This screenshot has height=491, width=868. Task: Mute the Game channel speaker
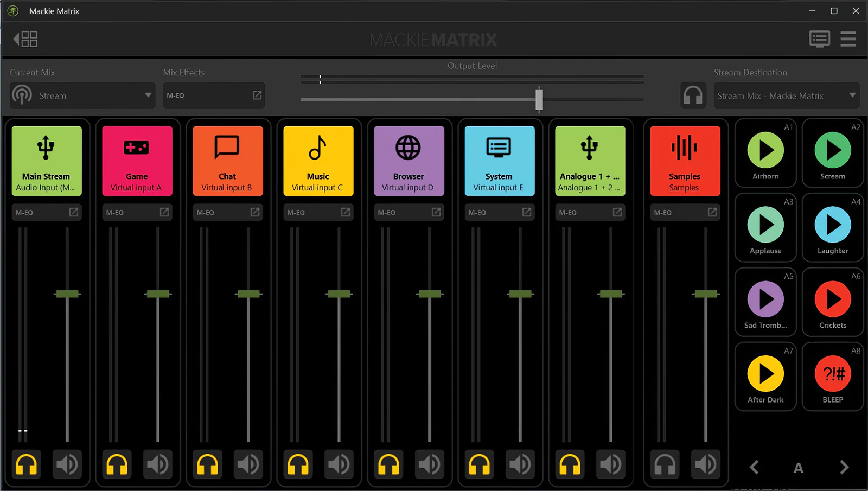158,464
